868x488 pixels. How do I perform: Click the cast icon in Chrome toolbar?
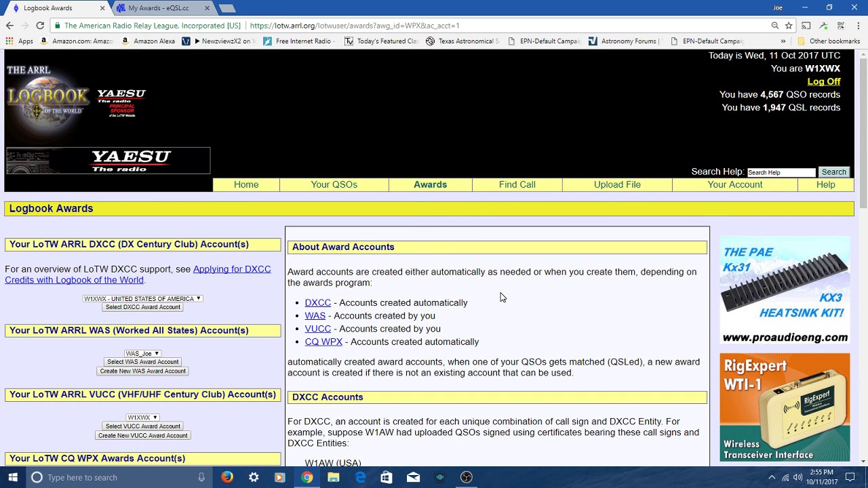[806, 26]
